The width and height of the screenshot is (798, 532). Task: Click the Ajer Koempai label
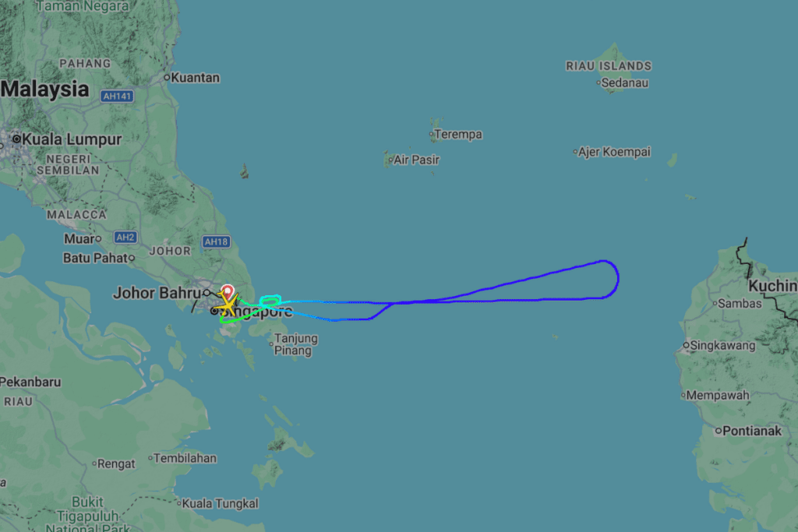(x=614, y=152)
